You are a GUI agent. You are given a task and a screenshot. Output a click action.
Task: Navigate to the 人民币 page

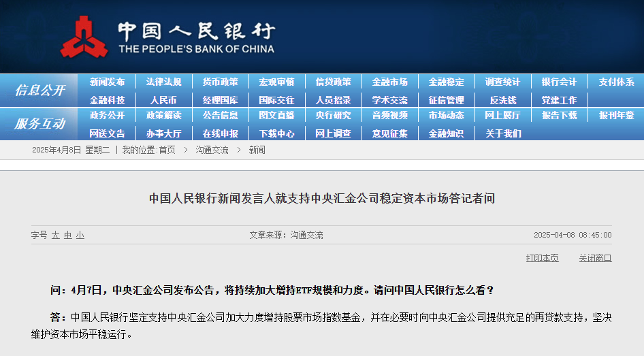[x=163, y=99]
